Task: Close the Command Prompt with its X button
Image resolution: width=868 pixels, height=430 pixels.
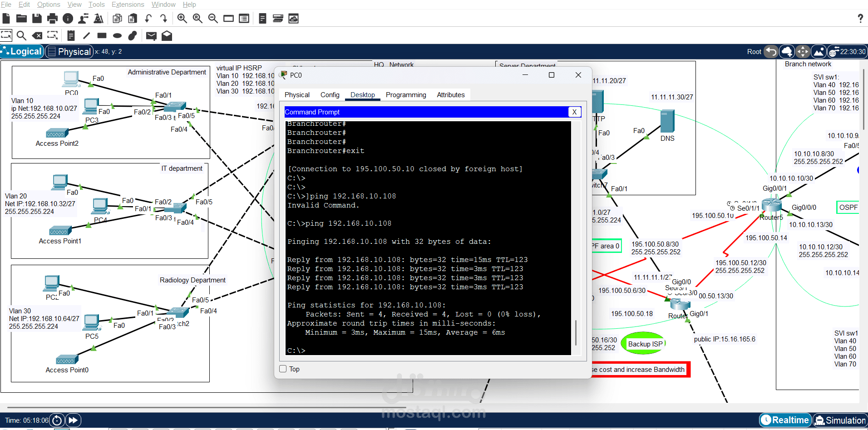Action: click(x=574, y=112)
